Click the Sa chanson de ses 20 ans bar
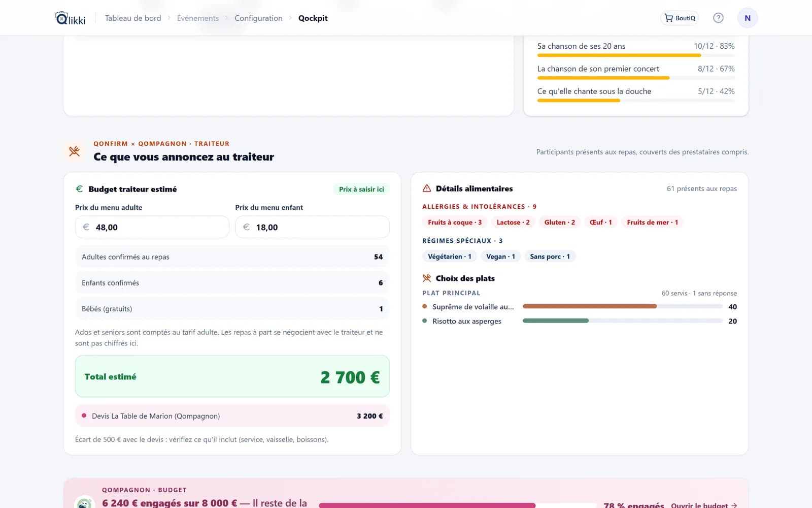 coord(636,55)
